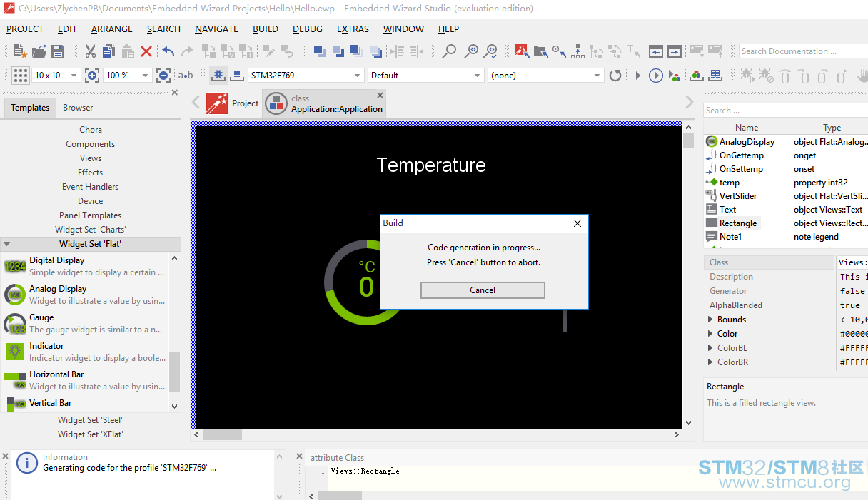Select the Indicator widget template
The image size is (868, 500).
(x=86, y=352)
